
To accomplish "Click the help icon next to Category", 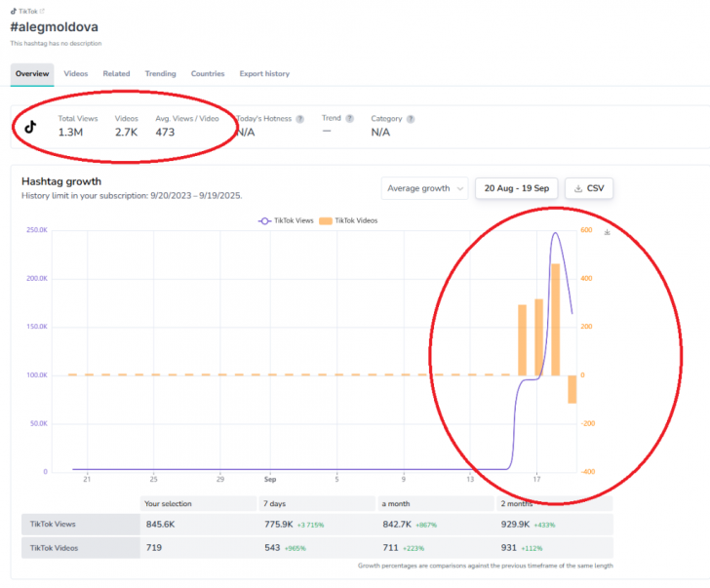I will coord(411,119).
